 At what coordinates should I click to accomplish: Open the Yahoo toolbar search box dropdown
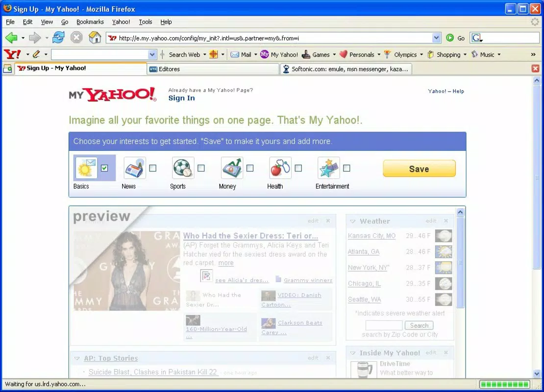click(x=152, y=54)
